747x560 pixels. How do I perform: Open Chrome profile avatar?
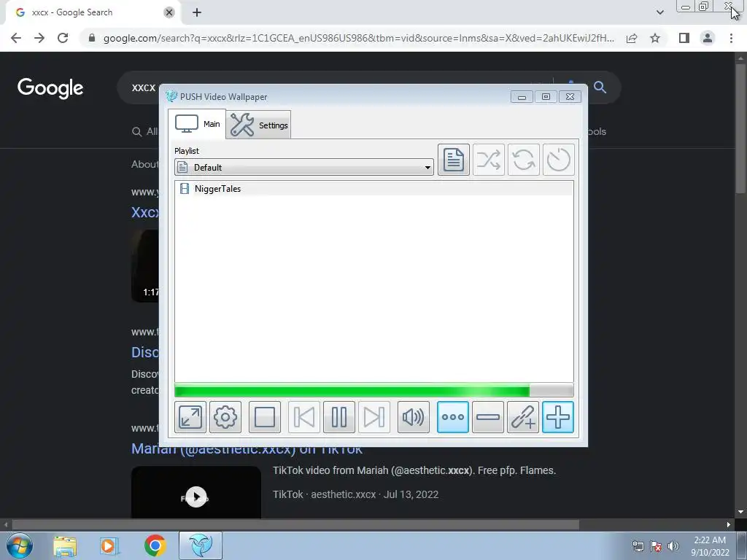[x=708, y=38]
